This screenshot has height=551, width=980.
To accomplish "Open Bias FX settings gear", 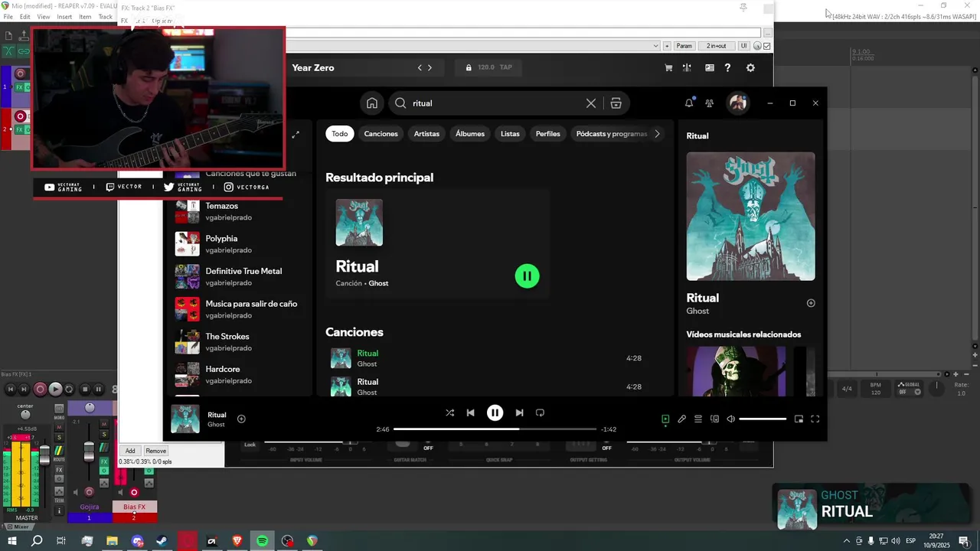I will point(750,67).
